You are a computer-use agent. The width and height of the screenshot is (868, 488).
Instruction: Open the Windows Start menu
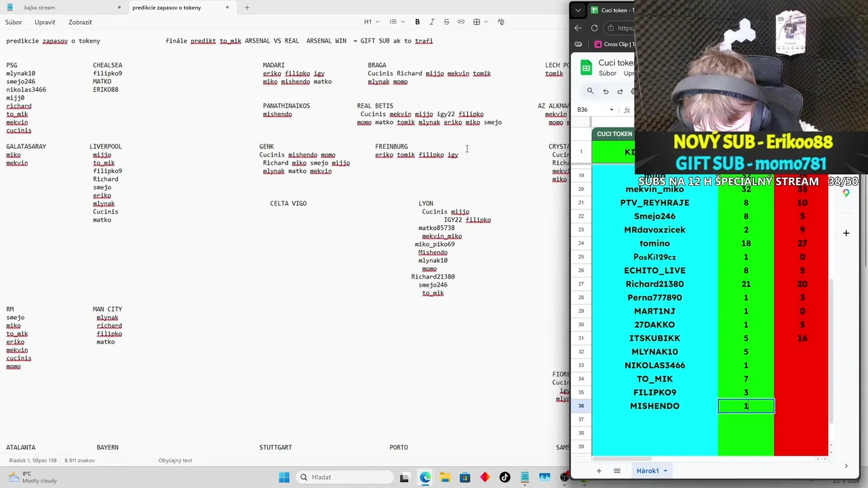tap(284, 477)
